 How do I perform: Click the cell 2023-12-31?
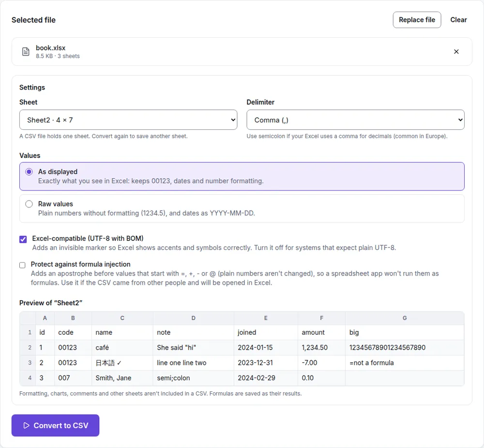[266, 363]
